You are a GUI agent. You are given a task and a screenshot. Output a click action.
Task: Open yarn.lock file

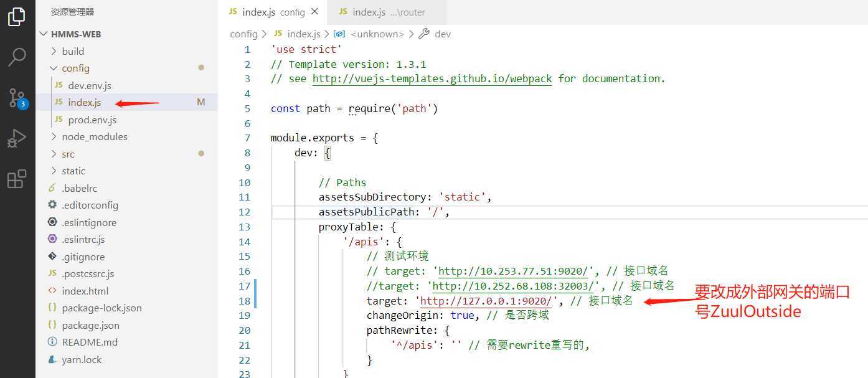click(126, 359)
